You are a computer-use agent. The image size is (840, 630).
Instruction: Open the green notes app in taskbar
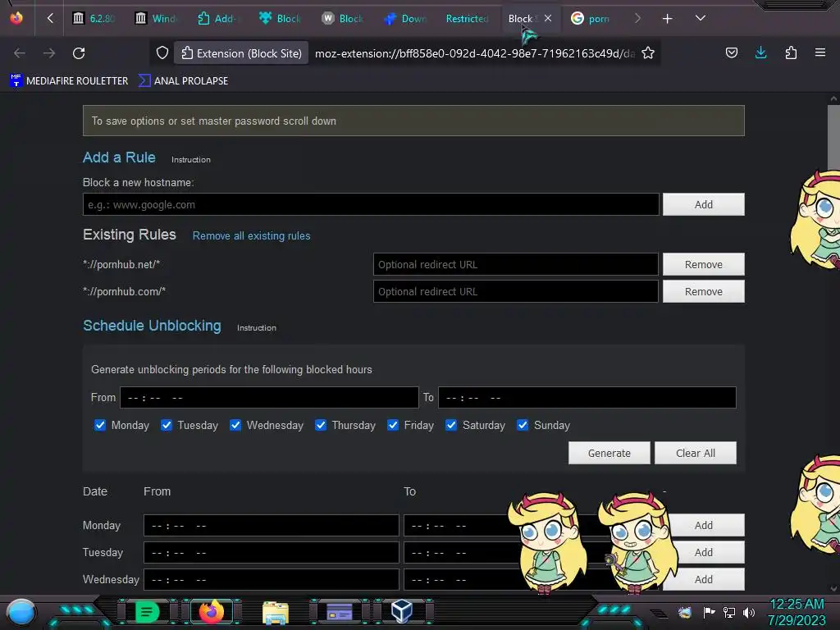pyautogui.click(x=147, y=612)
